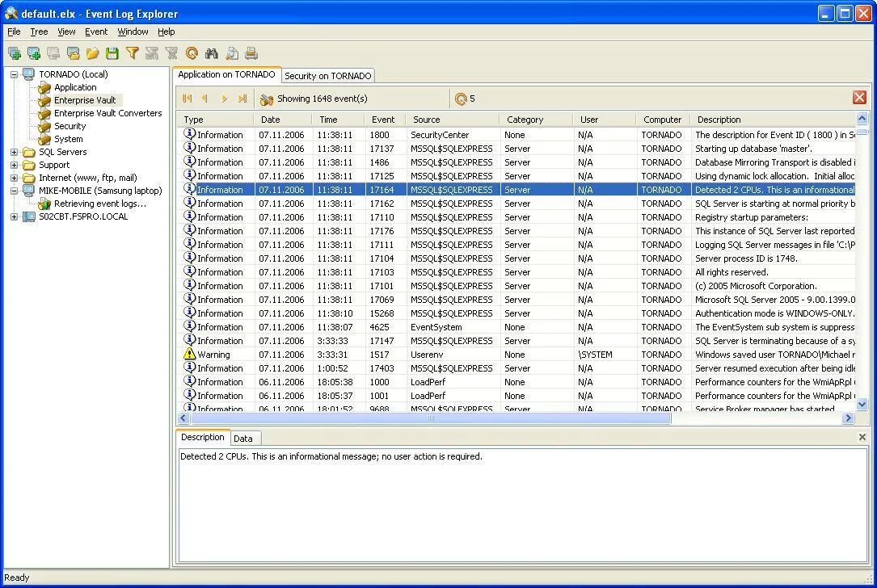Collapse the TORNADO (Local) tree node
Image resolution: width=877 pixels, height=588 pixels.
tap(14, 74)
